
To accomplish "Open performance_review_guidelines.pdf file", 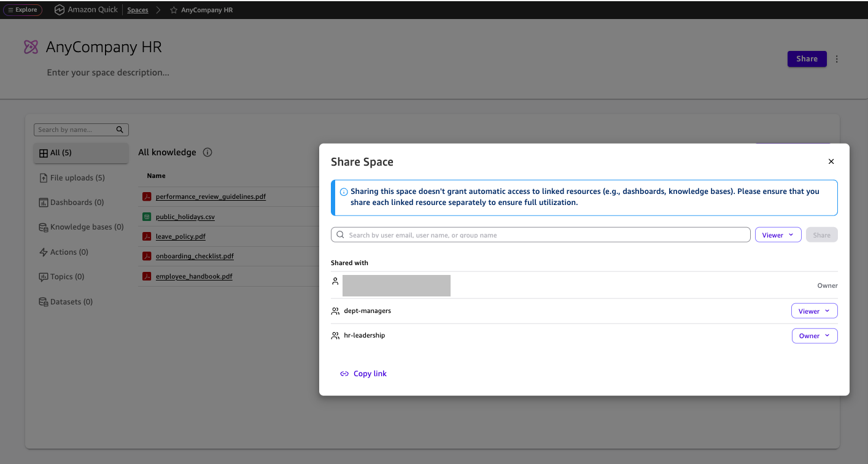I will click(x=211, y=197).
